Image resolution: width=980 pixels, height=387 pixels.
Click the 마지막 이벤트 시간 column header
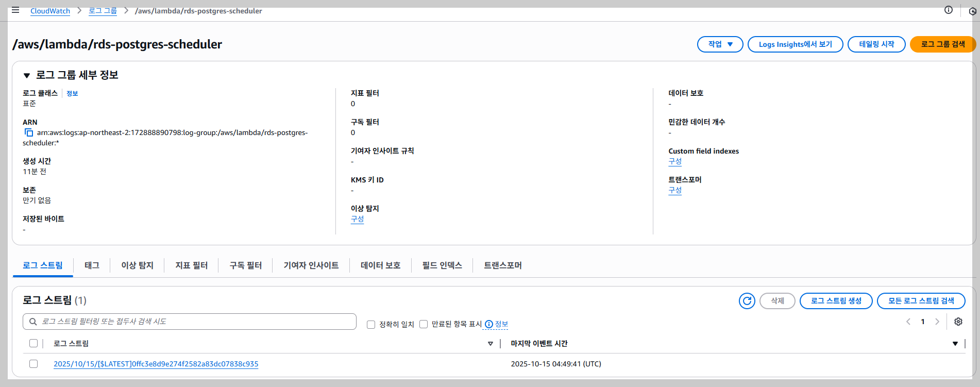tap(539, 344)
